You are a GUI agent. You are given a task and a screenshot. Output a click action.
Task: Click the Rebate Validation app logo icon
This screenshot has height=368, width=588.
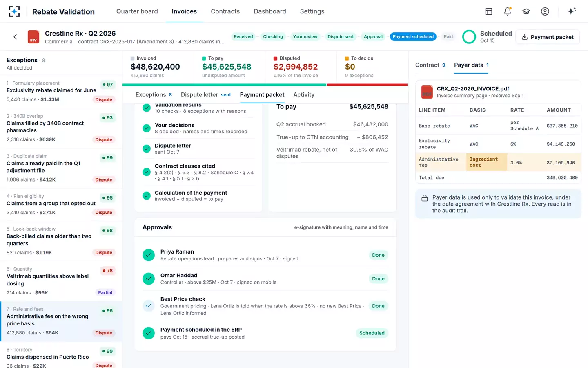click(14, 11)
